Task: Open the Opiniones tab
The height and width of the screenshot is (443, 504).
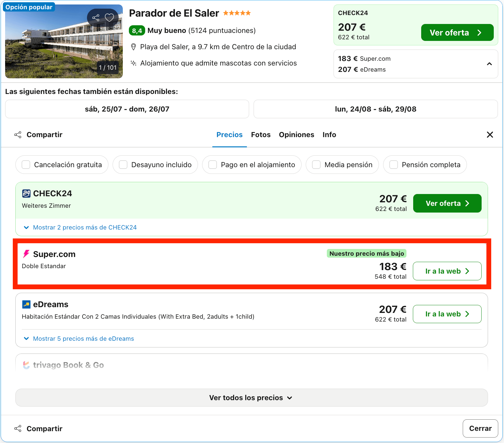Action: (x=296, y=135)
